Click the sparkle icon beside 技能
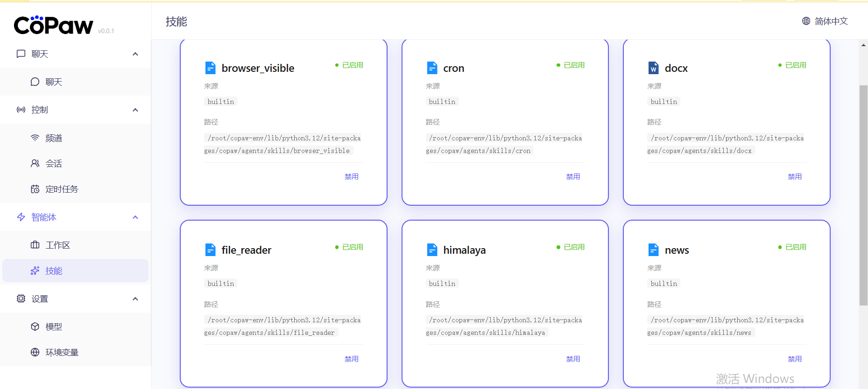The width and height of the screenshot is (868, 389). [35, 271]
